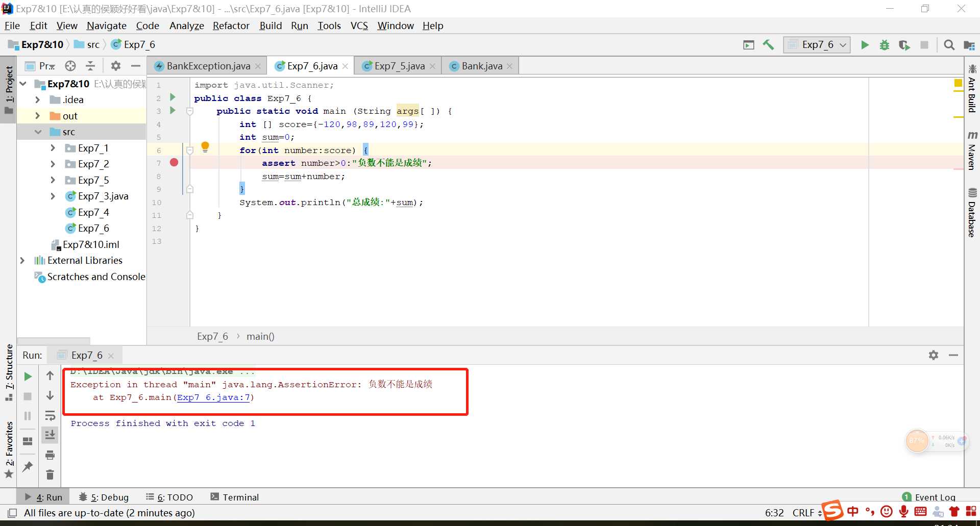
Task: Toggle scroll to end in the Run console
Action: tap(50, 435)
